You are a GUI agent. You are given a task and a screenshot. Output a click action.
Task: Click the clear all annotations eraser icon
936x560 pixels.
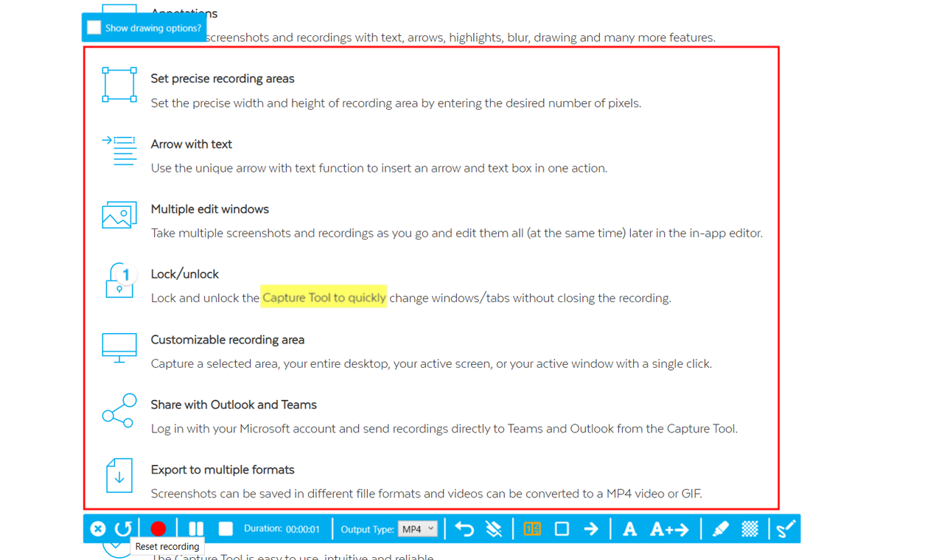[x=494, y=528]
